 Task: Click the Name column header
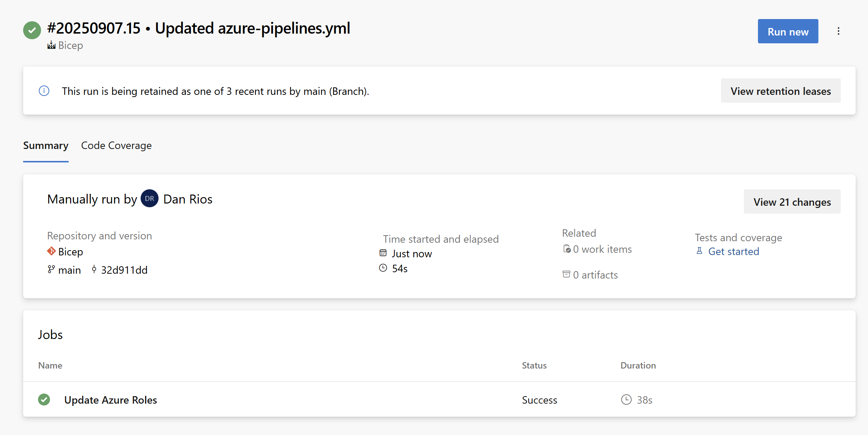point(50,366)
